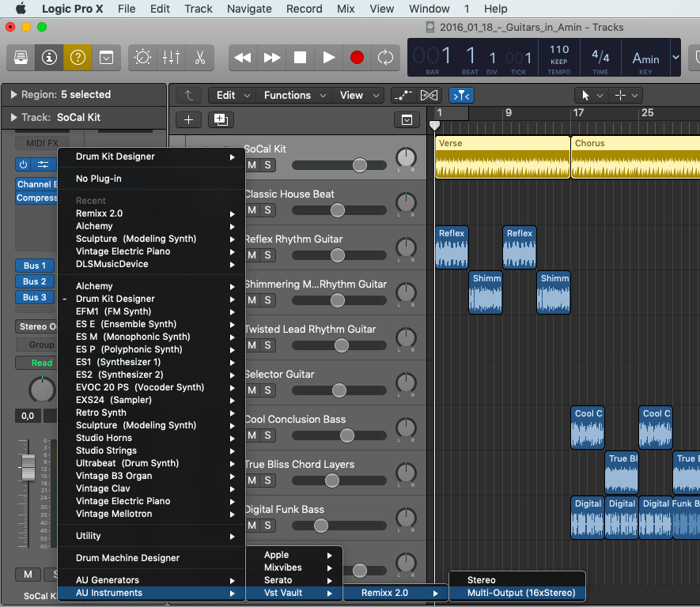Mute the SoCal Kit track

(x=252, y=165)
